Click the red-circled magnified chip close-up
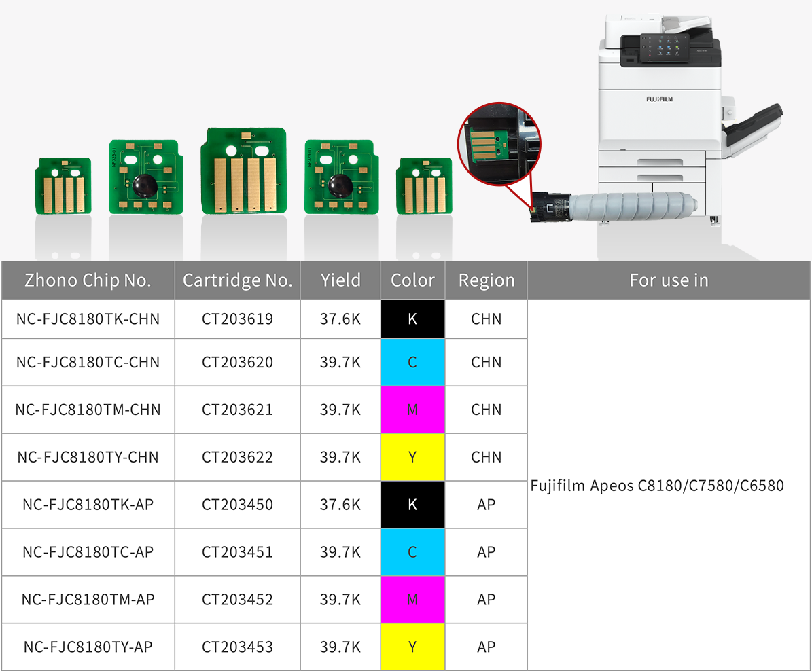Viewport: 812px width, 671px height. pyautogui.click(x=499, y=143)
